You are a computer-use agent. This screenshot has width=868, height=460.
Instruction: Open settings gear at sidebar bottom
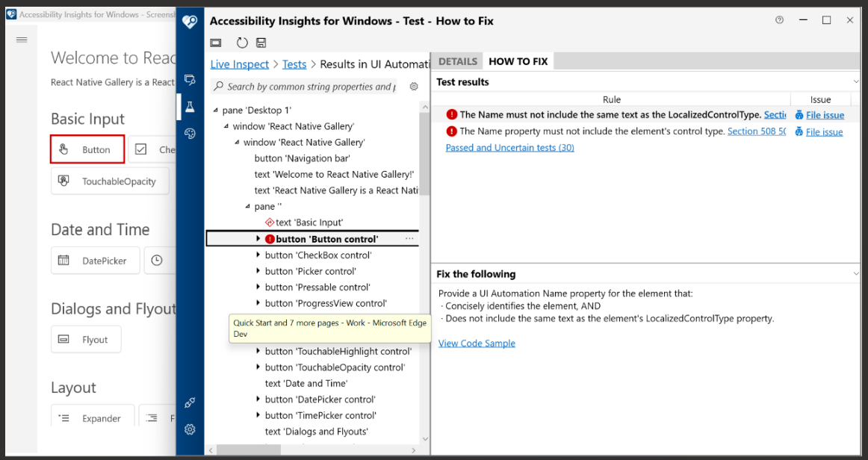[x=190, y=429]
